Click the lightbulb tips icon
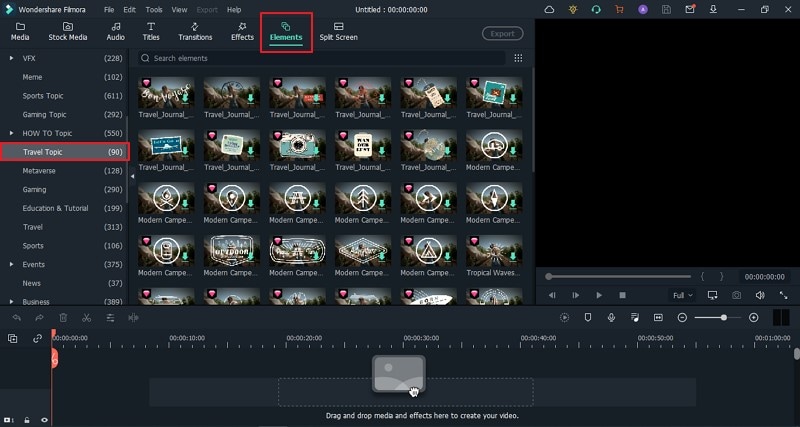 572,10
